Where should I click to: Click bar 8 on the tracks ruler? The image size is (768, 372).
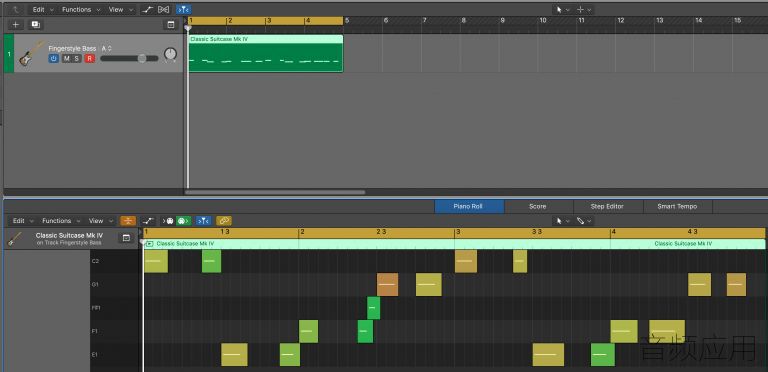click(x=463, y=21)
